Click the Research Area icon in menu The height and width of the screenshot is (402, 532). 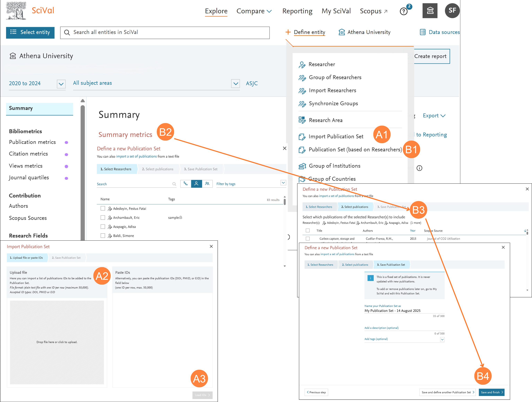(302, 120)
